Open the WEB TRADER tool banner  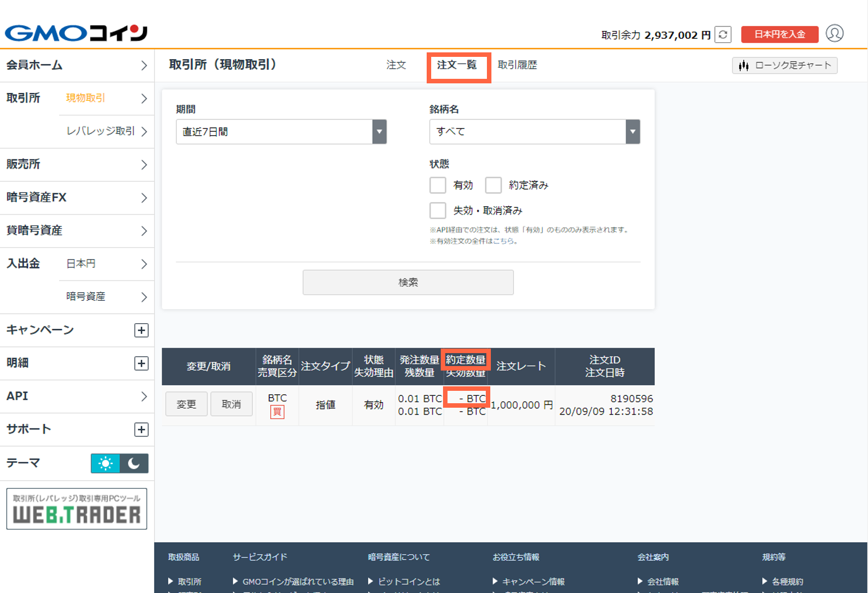[77, 509]
